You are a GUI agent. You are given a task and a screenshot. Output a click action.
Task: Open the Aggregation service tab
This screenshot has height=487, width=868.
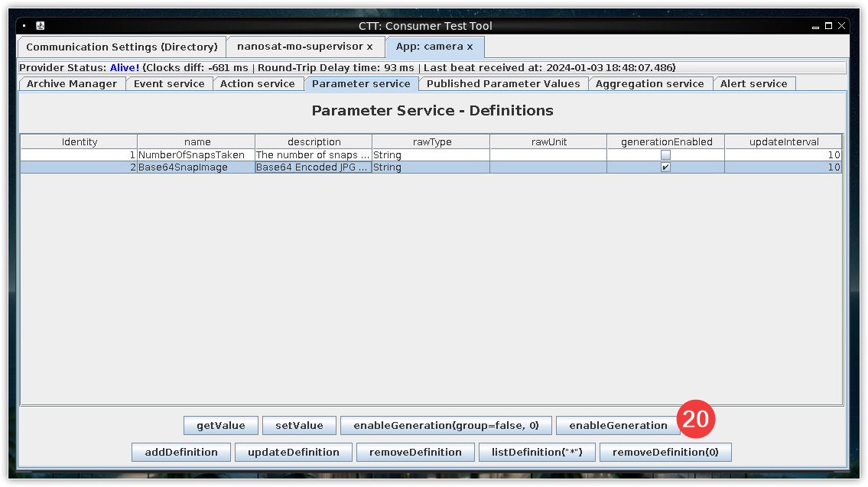[649, 84]
